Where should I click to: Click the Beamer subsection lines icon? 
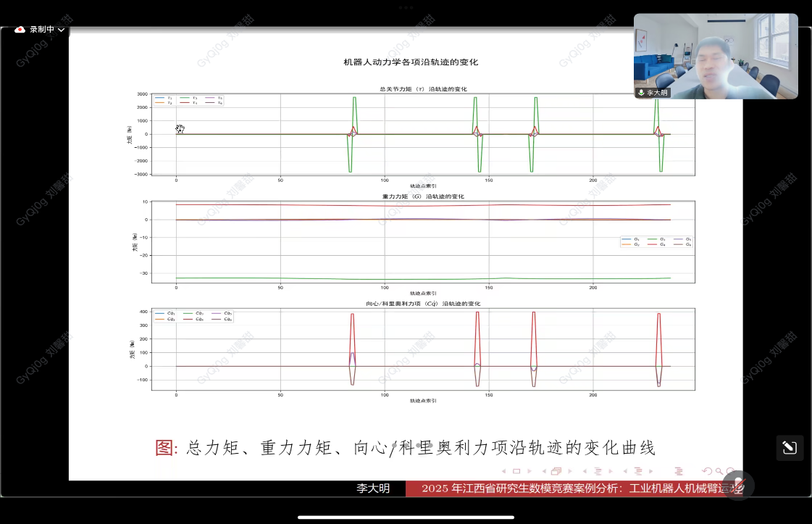[598, 471]
